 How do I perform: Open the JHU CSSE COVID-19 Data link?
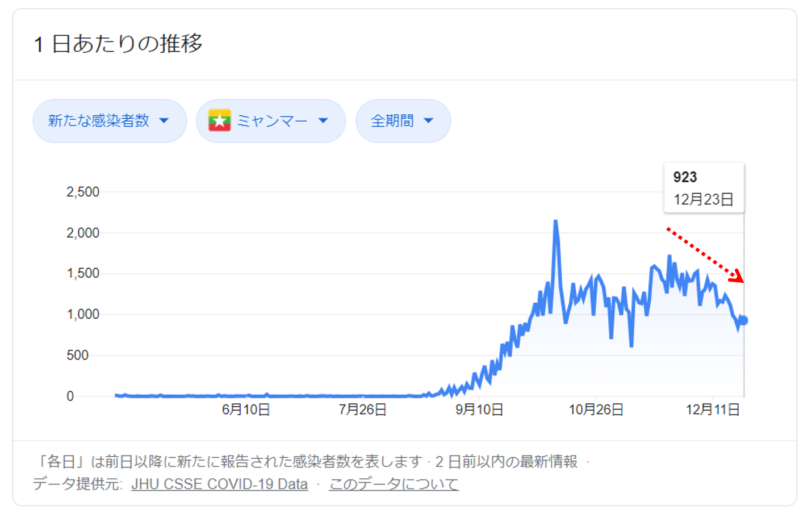click(x=219, y=484)
